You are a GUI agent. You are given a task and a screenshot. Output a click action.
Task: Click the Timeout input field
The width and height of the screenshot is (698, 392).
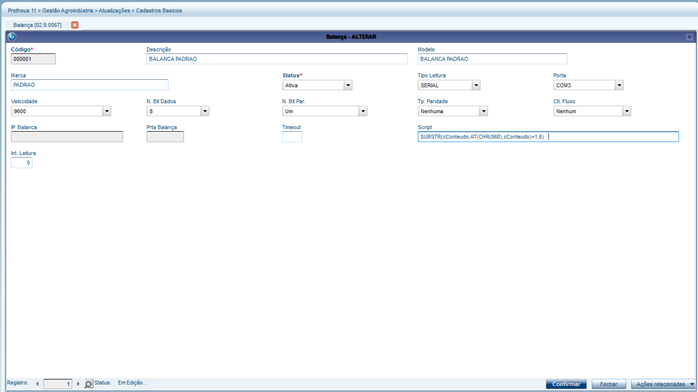pyautogui.click(x=292, y=137)
